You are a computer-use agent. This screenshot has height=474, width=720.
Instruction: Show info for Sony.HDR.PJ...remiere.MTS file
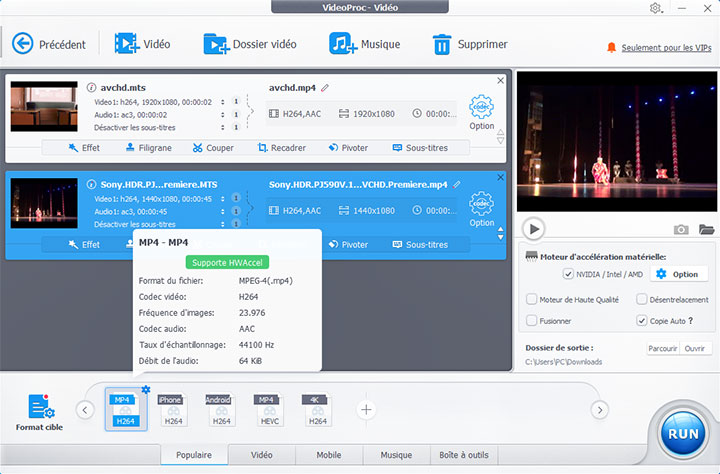point(91,184)
